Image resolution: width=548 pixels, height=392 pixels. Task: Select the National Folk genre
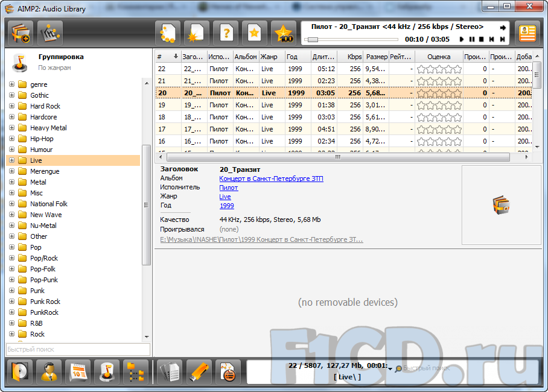tap(48, 204)
